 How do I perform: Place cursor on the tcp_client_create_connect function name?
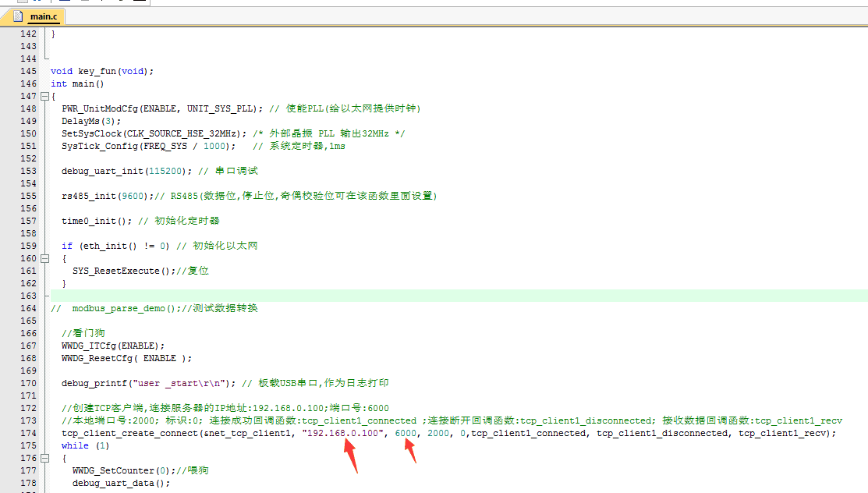pos(130,433)
